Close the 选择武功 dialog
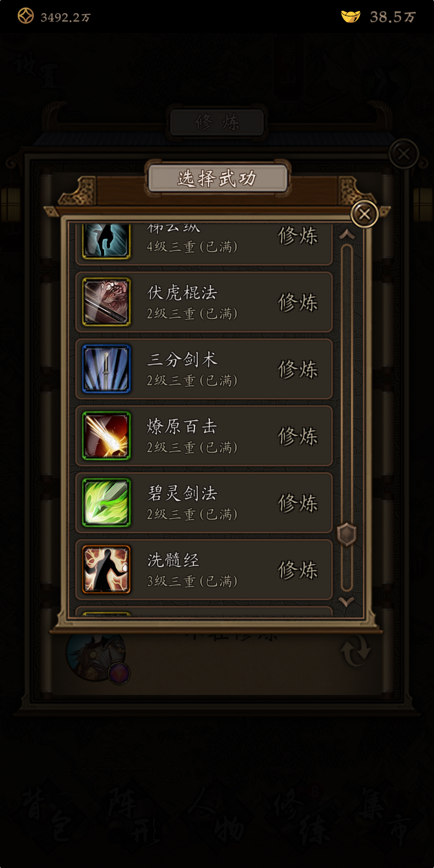 pos(364,214)
